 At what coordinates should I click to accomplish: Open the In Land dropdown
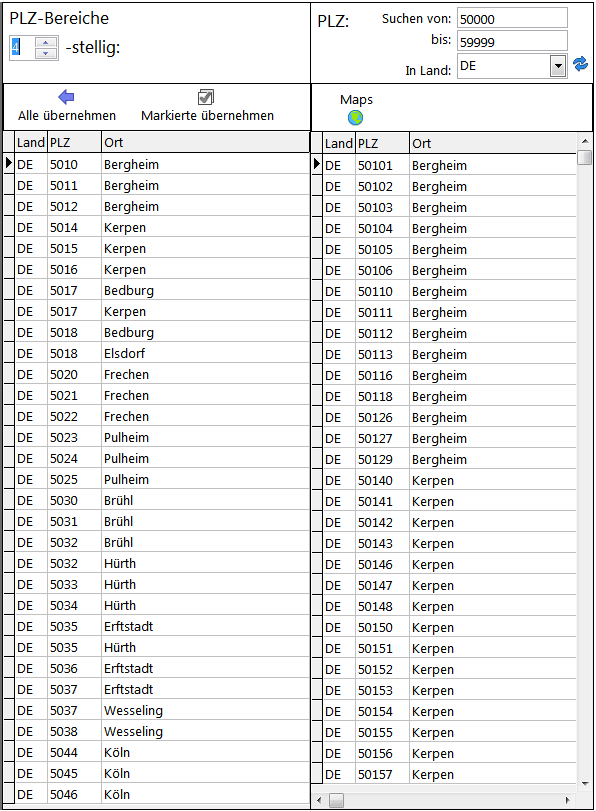pyautogui.click(x=558, y=66)
